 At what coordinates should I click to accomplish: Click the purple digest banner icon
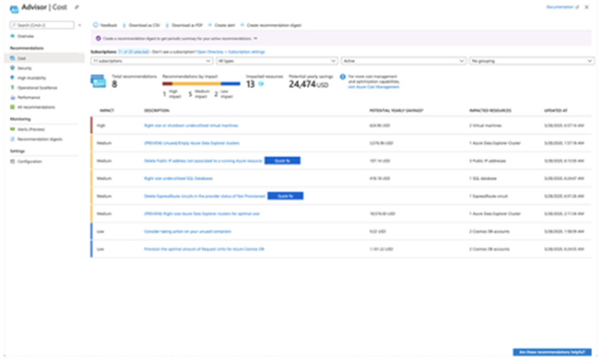(x=98, y=38)
